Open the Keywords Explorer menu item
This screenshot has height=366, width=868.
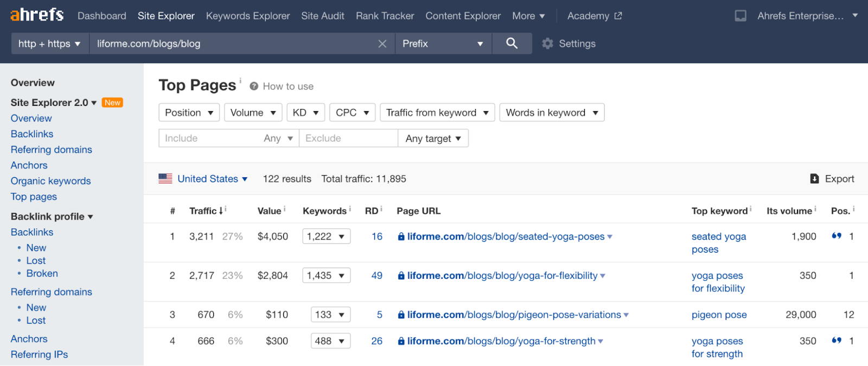247,16
